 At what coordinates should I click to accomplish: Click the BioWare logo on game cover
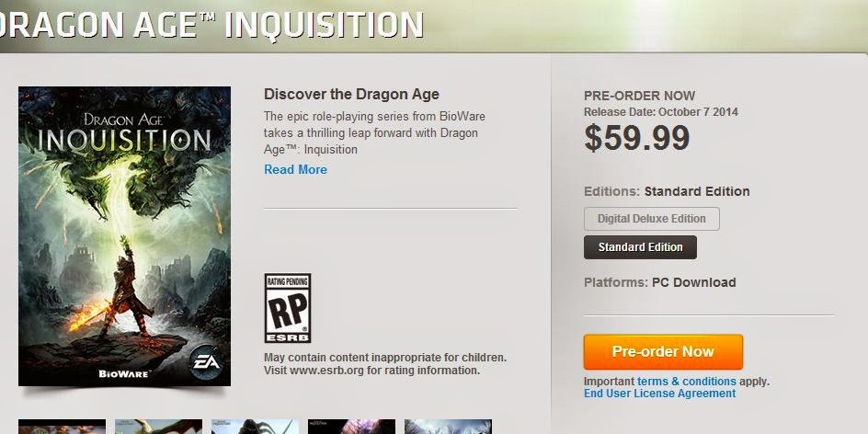123,373
